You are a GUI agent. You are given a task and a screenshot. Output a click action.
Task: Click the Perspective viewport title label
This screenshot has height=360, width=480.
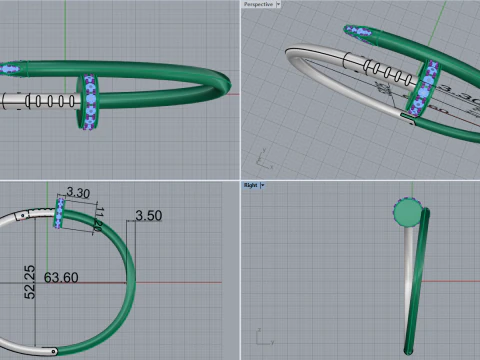tap(258, 4)
